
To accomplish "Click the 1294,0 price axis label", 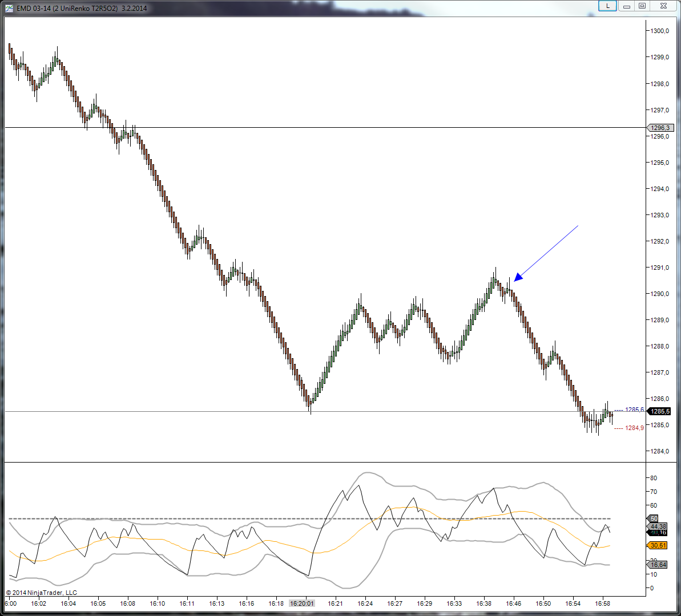I will pos(660,188).
